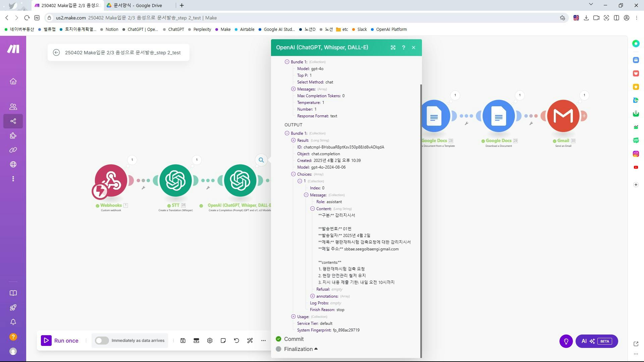The height and width of the screenshot is (362, 644).
Task: Click the Run once button
Action: [x=60, y=341]
